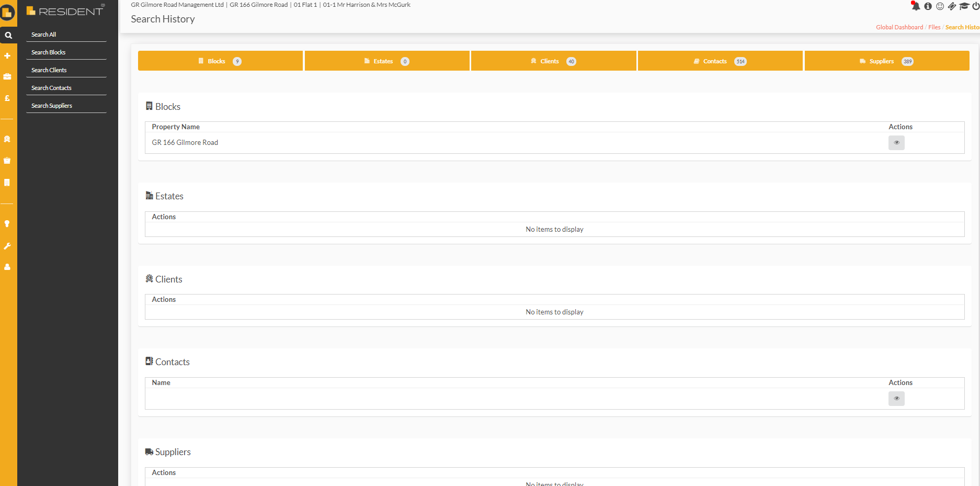Open the notifications bell icon
Screen dimensions: 980x486
tap(916, 6)
